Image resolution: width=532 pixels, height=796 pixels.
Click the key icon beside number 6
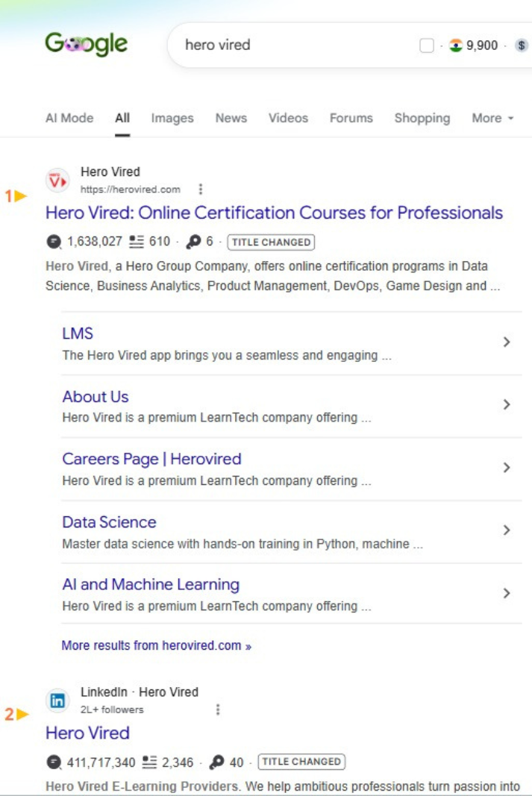(193, 242)
